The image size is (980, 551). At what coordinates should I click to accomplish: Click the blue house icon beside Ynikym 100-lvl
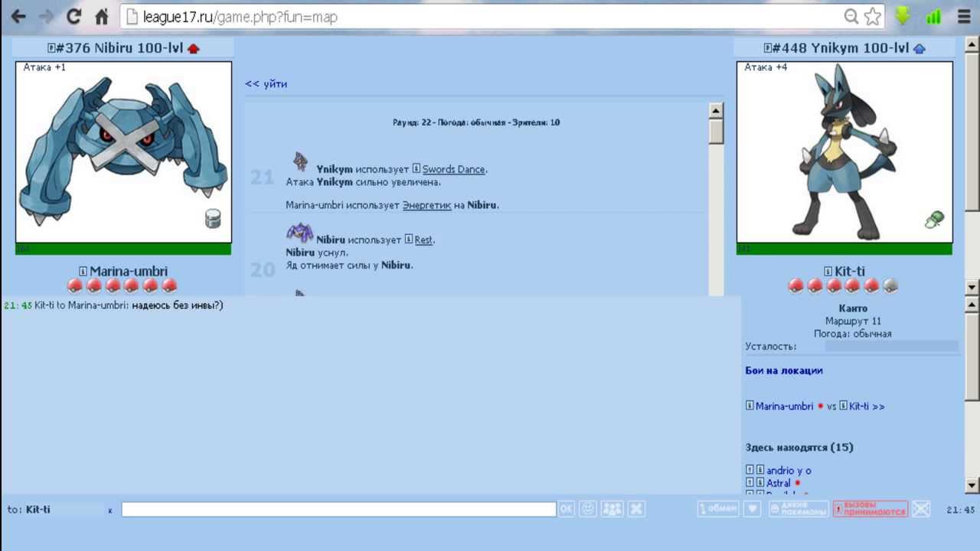(x=920, y=48)
